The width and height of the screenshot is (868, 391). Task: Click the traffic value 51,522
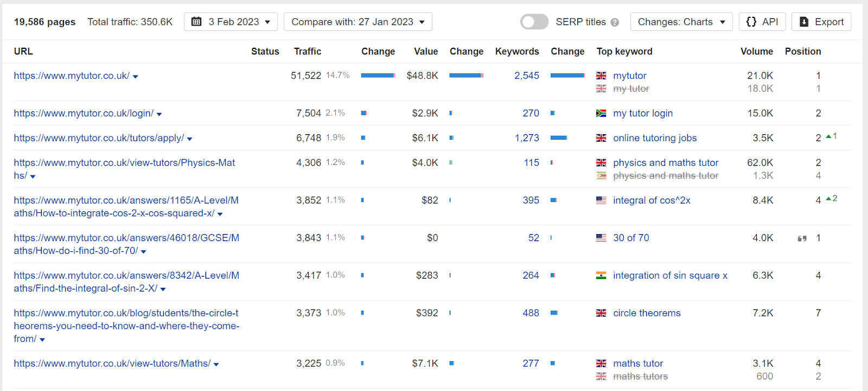(x=306, y=75)
